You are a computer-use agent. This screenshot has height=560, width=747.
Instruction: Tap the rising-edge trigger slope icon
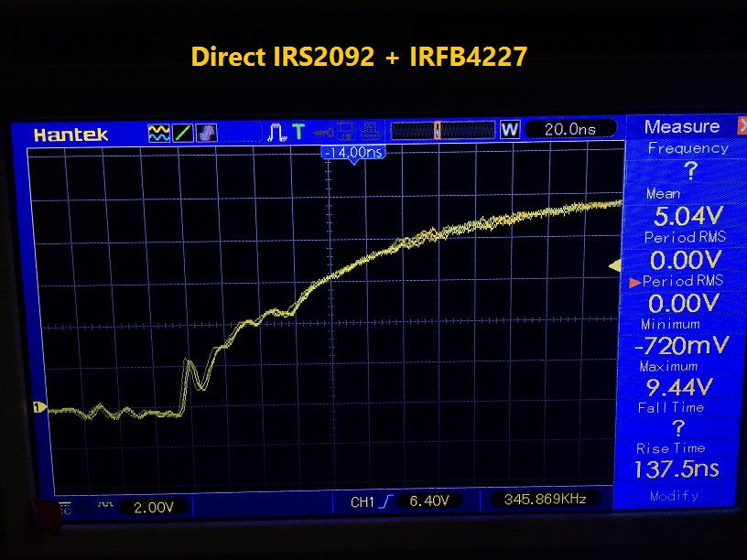[x=386, y=501]
